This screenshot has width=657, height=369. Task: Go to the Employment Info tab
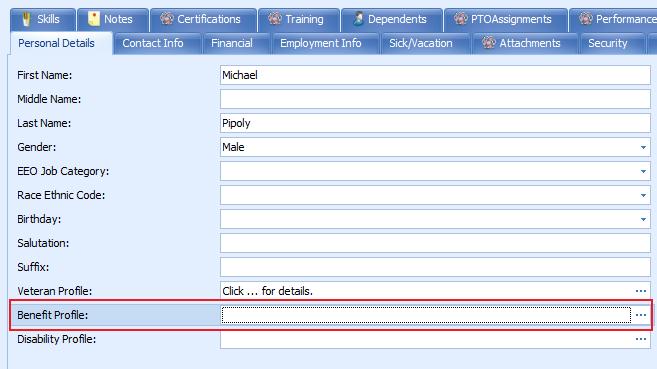coord(325,43)
